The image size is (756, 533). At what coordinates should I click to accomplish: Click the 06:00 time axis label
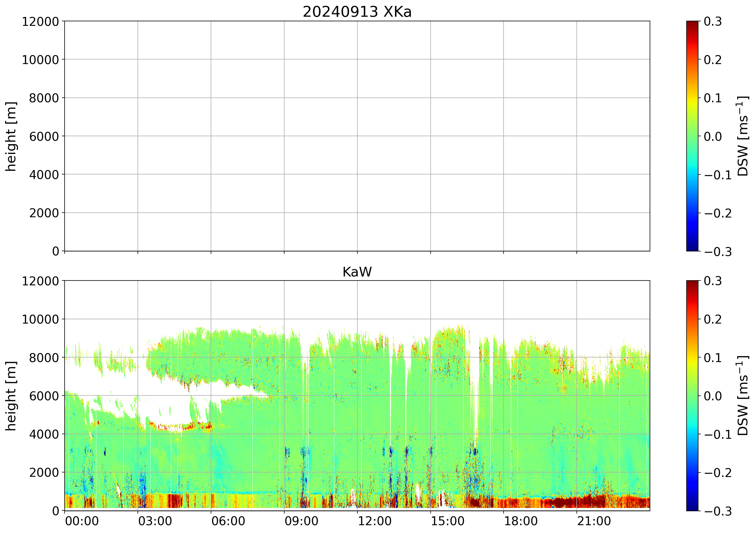click(228, 521)
